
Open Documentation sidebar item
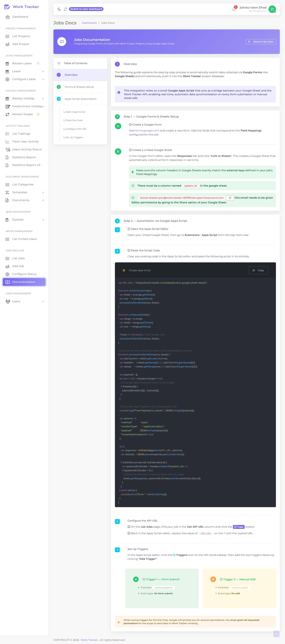(24, 282)
